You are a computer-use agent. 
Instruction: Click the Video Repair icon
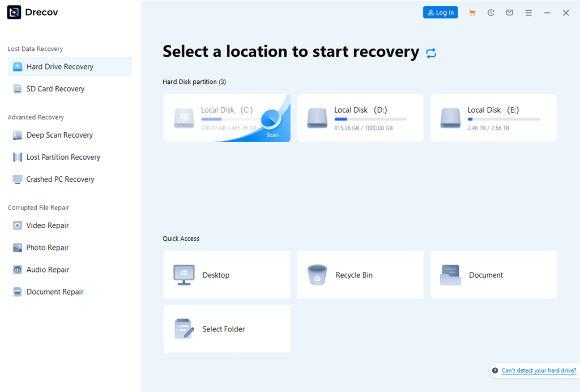(x=18, y=225)
